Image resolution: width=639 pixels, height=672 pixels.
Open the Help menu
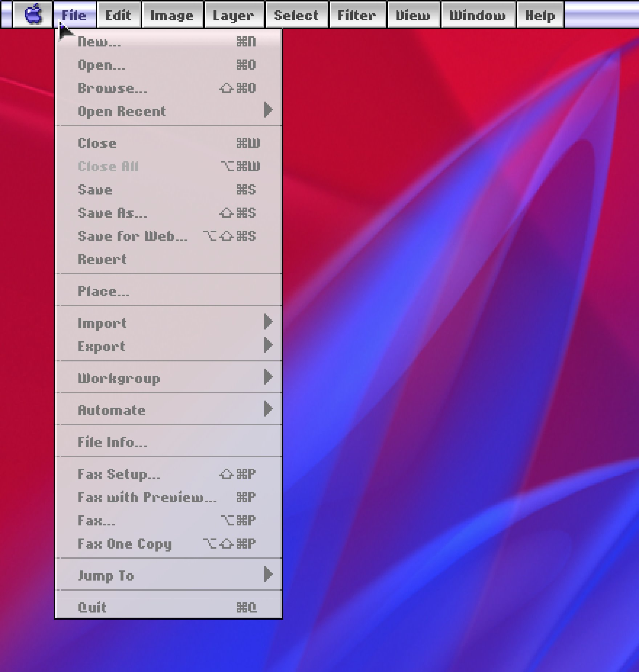coord(540,15)
